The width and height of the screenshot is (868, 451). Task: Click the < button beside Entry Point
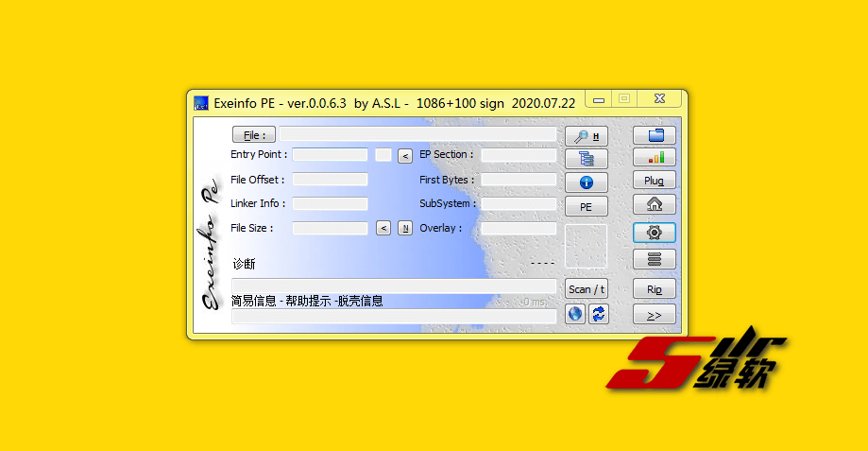click(x=404, y=155)
